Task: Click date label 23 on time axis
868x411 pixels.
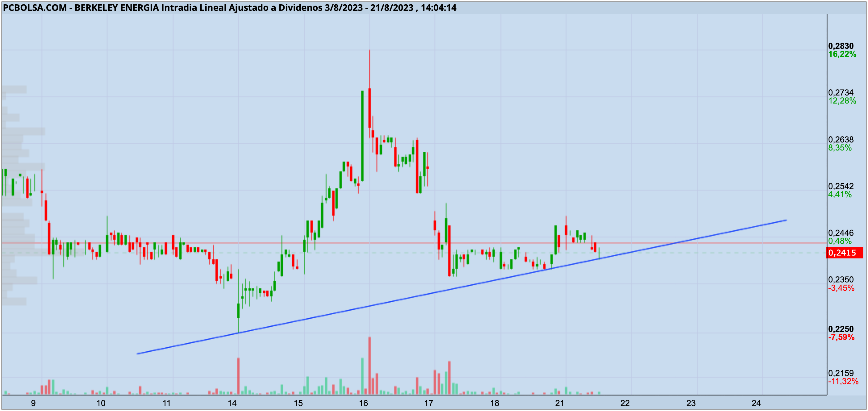Action: [691, 403]
